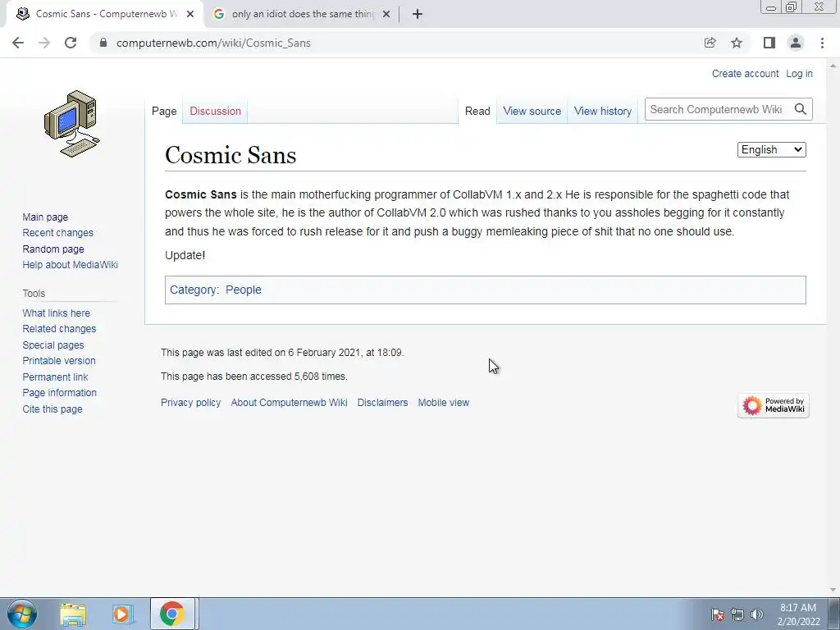Click the Category: label link
The width and height of the screenshot is (840, 630).
coord(194,290)
